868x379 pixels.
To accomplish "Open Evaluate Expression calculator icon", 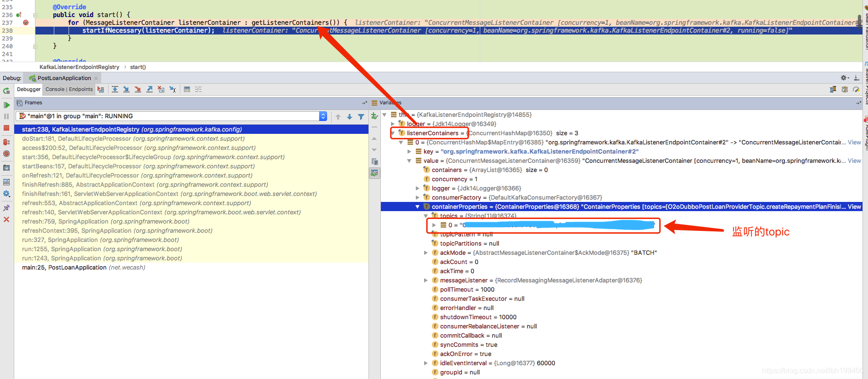I will point(187,89).
